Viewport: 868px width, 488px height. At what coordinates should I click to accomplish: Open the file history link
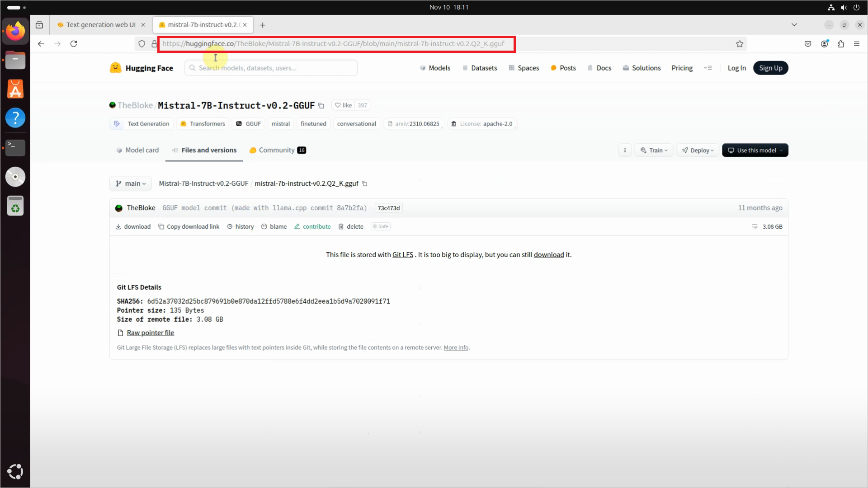click(x=241, y=226)
